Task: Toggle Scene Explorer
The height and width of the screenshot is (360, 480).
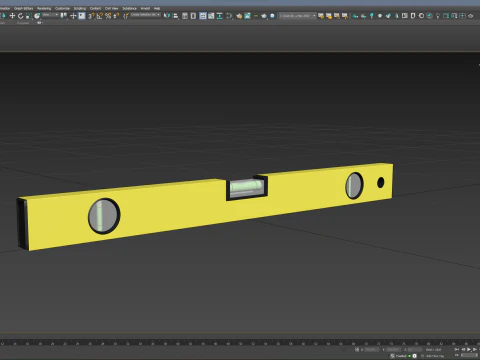Action: click(185, 16)
